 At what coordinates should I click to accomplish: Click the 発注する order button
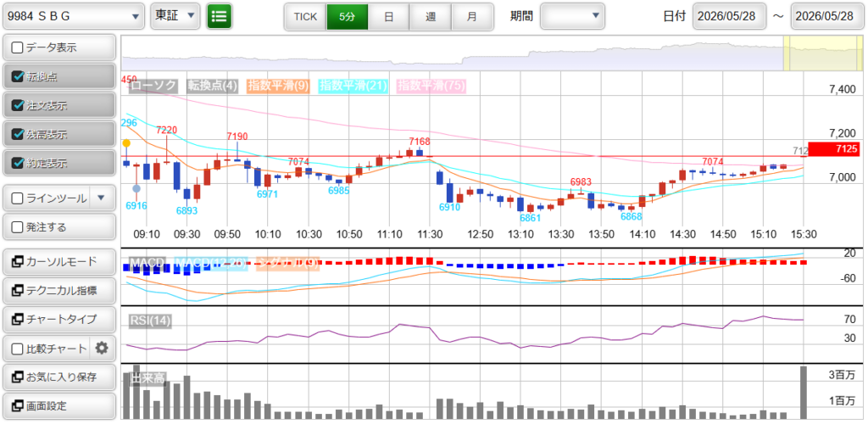click(60, 227)
